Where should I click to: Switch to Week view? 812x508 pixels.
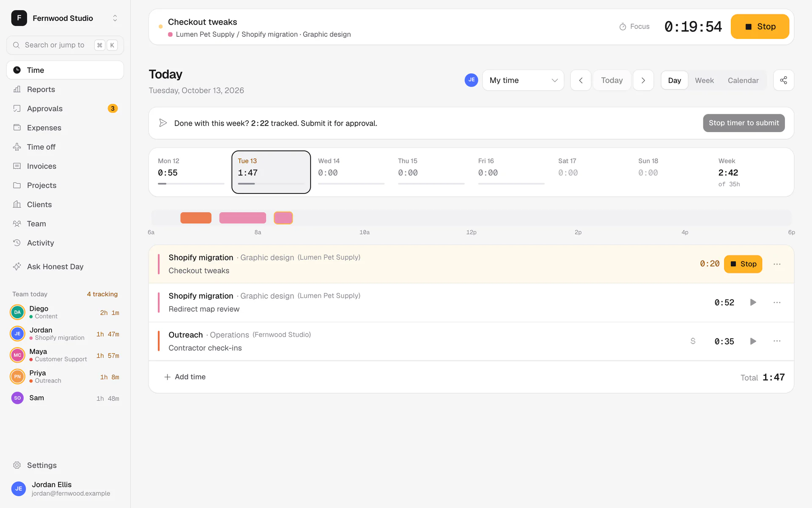tap(704, 80)
